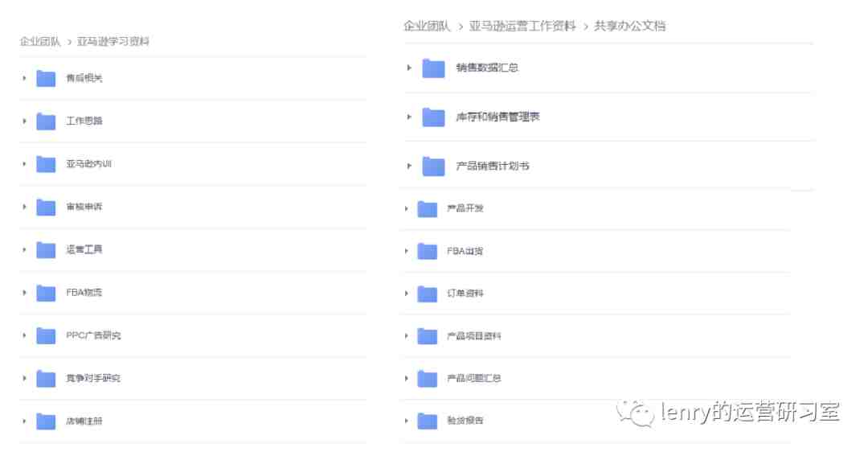Open the PPC广告研究 folder icon
Image resolution: width=868 pixels, height=452 pixels.
(46, 335)
